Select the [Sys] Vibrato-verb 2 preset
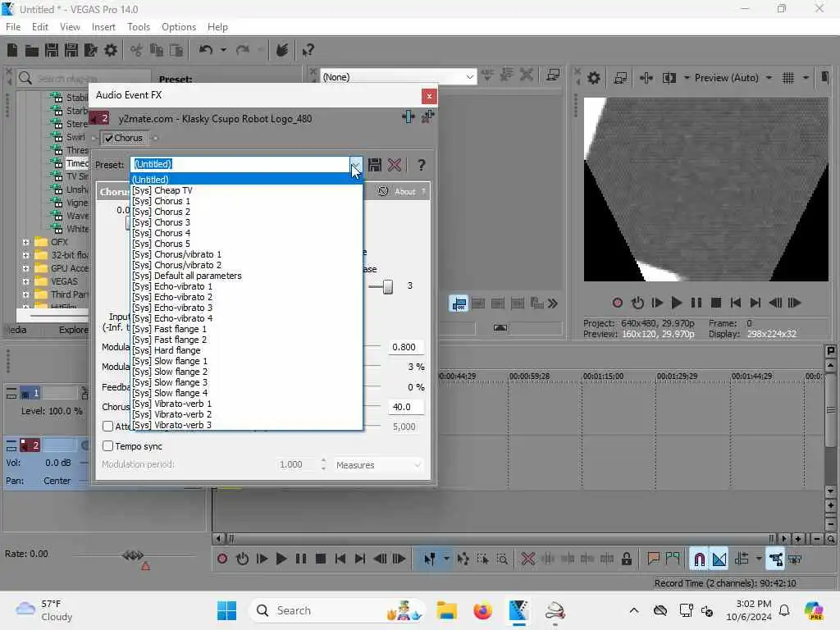The height and width of the screenshot is (630, 840). point(247,414)
